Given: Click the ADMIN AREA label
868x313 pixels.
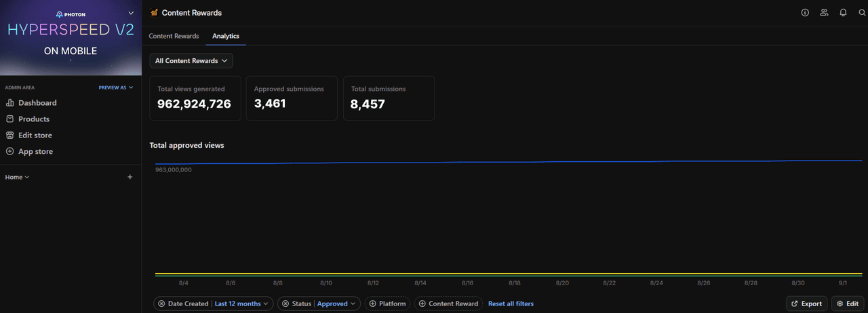Looking at the screenshot, I should tap(20, 87).
